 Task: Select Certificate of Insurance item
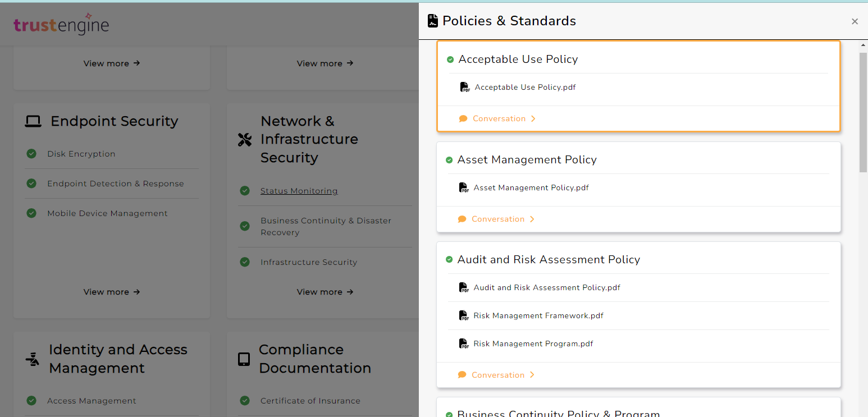click(x=310, y=401)
